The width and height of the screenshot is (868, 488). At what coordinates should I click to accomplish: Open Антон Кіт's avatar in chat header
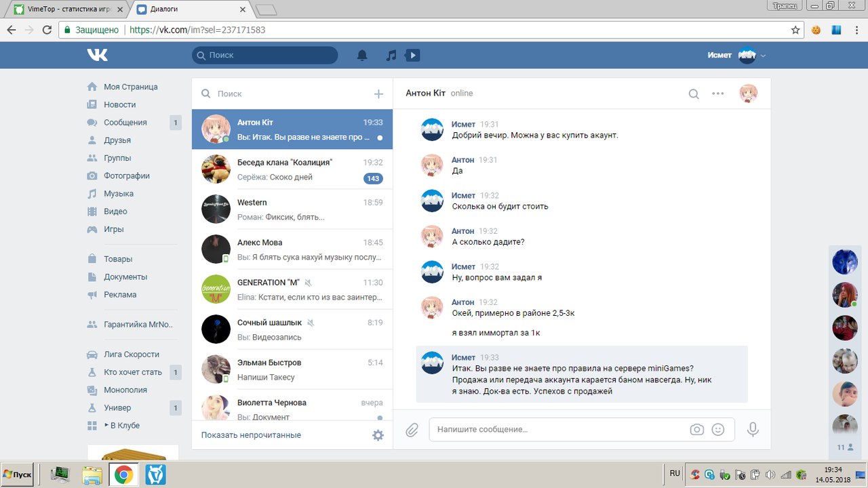(x=748, y=94)
